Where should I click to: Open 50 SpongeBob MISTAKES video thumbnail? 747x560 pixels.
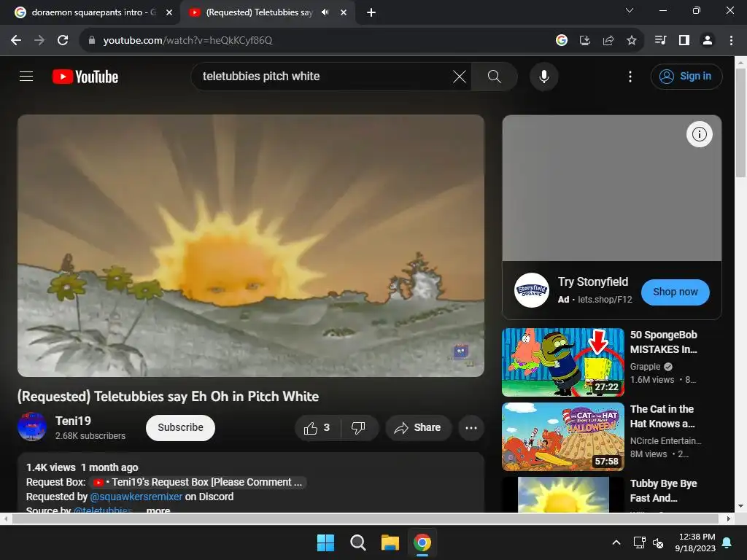[562, 362]
